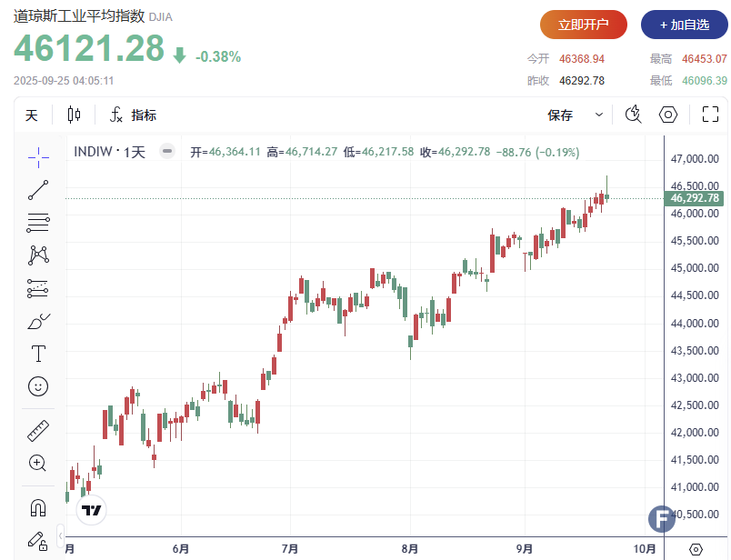Select the XABCD pattern tool
Image resolution: width=731 pixels, height=560 pixels.
click(x=38, y=255)
